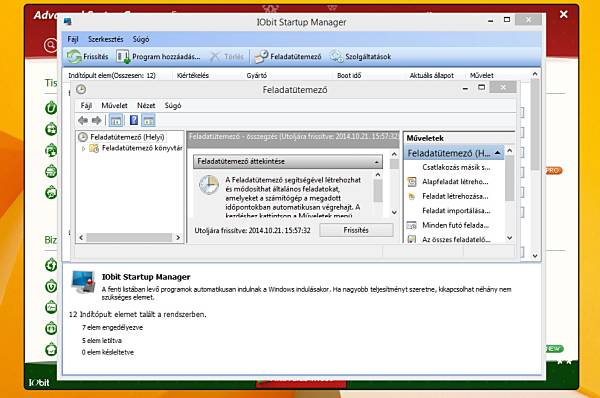Minimize the Feladatütemező window
The height and width of the screenshot is (398, 600).
(x=465, y=88)
